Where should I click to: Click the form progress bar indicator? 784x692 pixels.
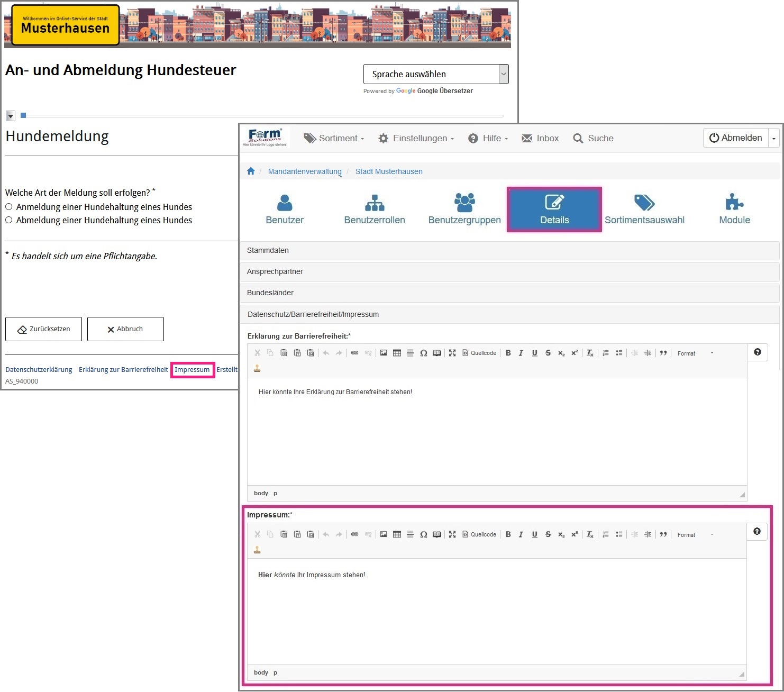pos(23,115)
